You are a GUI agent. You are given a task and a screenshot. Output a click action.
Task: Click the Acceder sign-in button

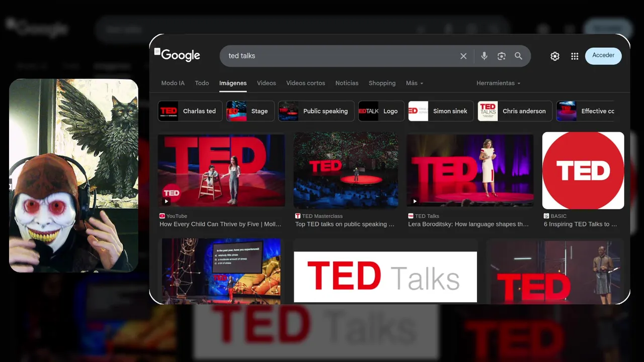[x=603, y=55]
